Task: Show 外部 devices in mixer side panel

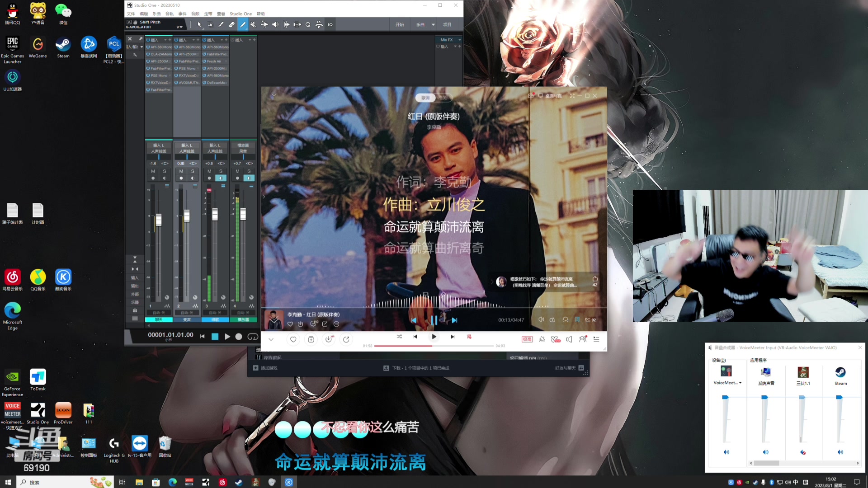Action: click(135, 294)
